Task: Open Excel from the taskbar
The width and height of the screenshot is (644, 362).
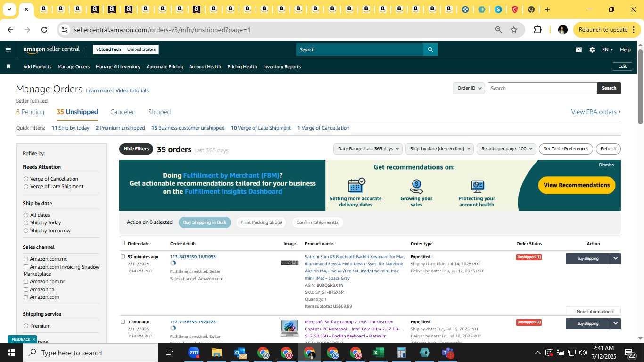Action: (378, 353)
